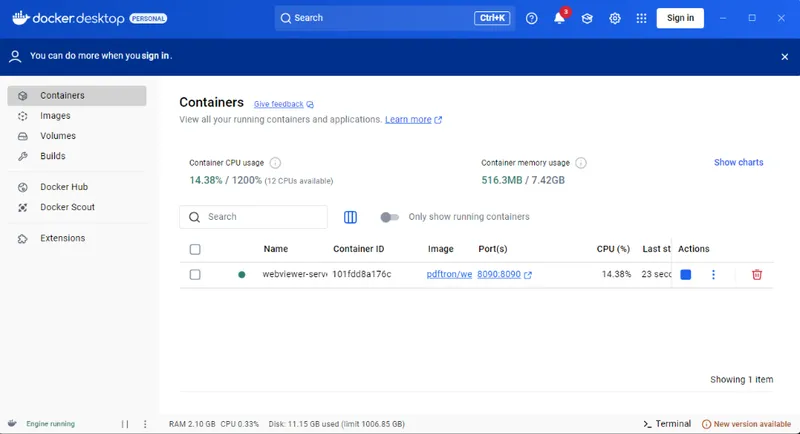
Task: Open the pdftron/we image link
Action: [449, 274]
